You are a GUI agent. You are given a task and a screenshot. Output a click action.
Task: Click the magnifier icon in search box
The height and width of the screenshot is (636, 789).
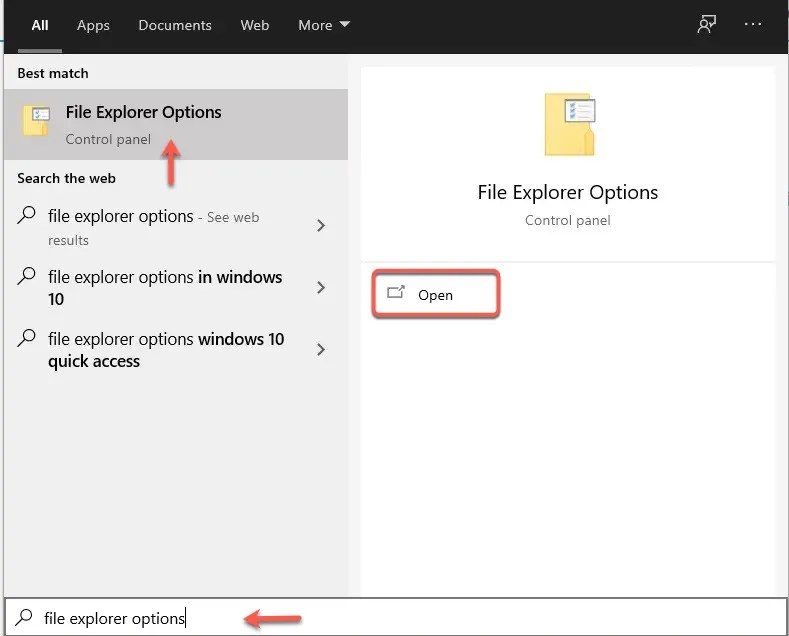tap(24, 617)
